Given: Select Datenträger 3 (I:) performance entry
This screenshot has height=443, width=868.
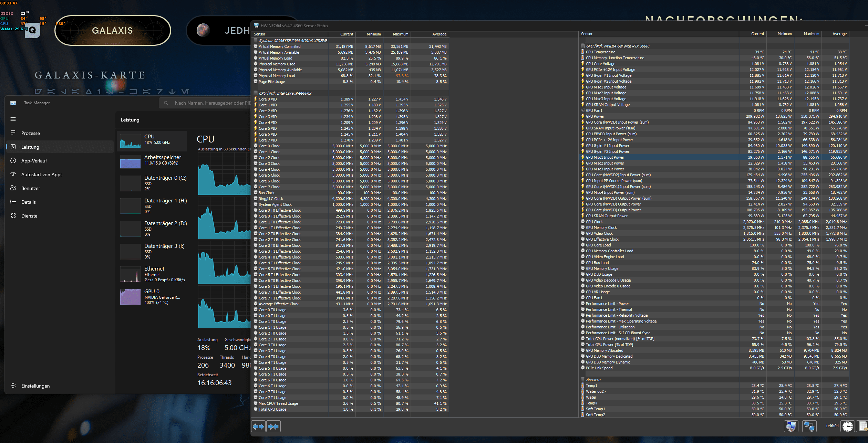Looking at the screenshot, I should (x=152, y=251).
